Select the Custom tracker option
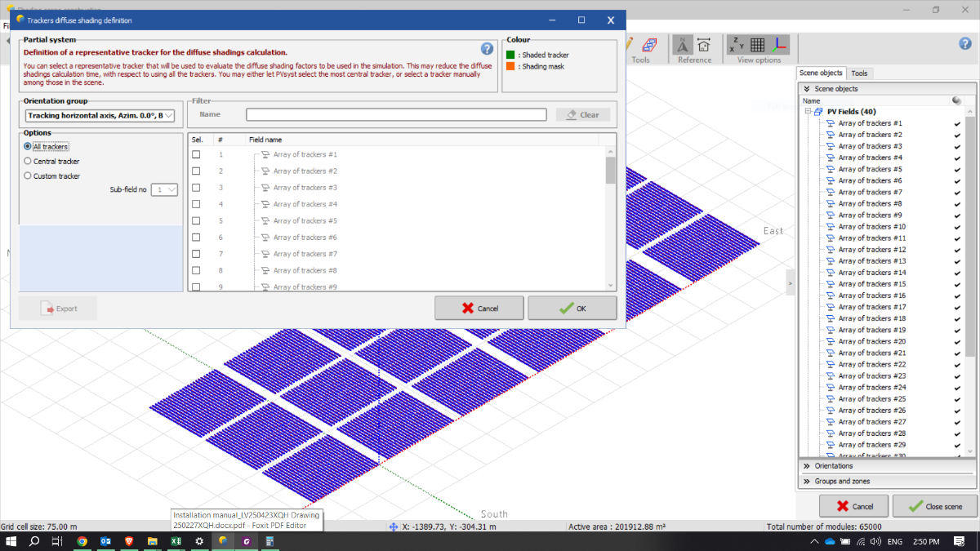 52,176
